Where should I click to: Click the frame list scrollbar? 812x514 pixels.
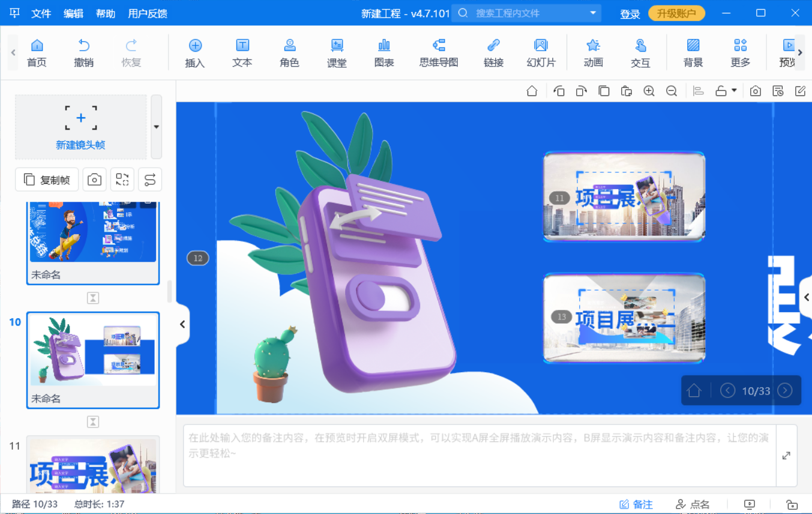point(170,291)
